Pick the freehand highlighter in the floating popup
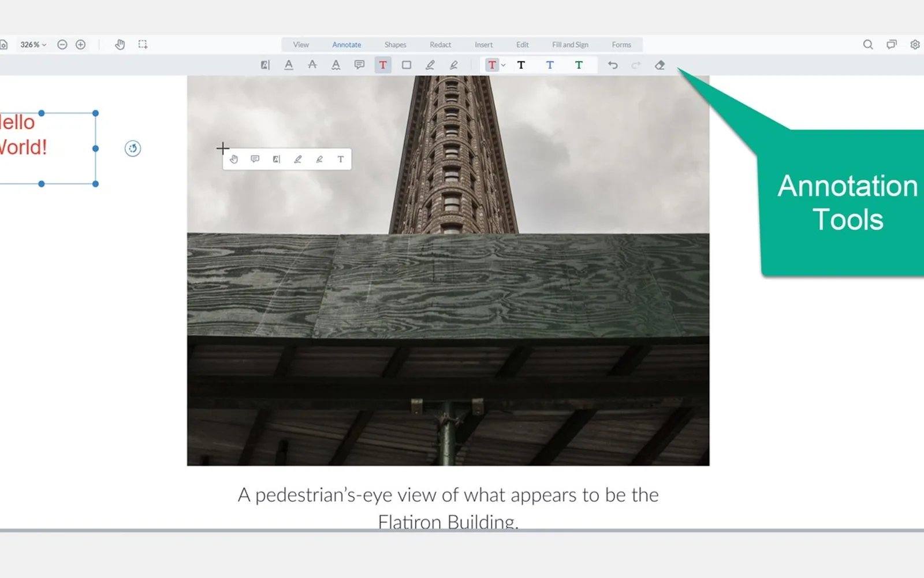The width and height of the screenshot is (924, 578). (319, 160)
